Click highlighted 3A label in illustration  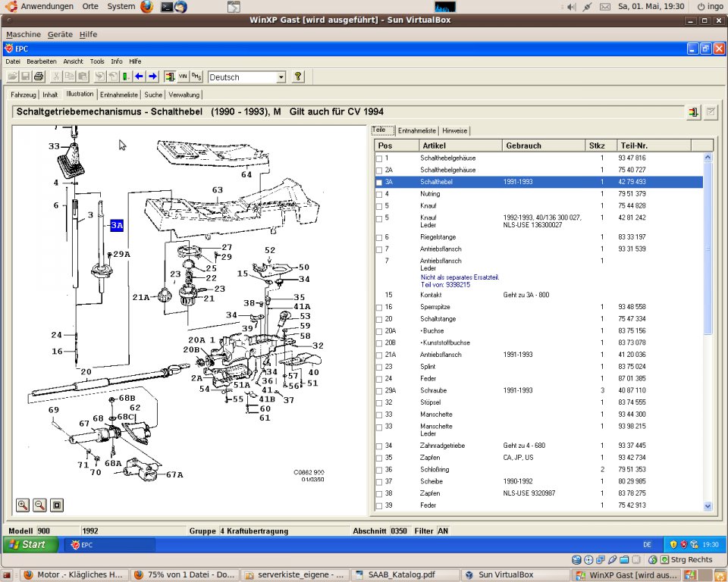click(x=117, y=226)
